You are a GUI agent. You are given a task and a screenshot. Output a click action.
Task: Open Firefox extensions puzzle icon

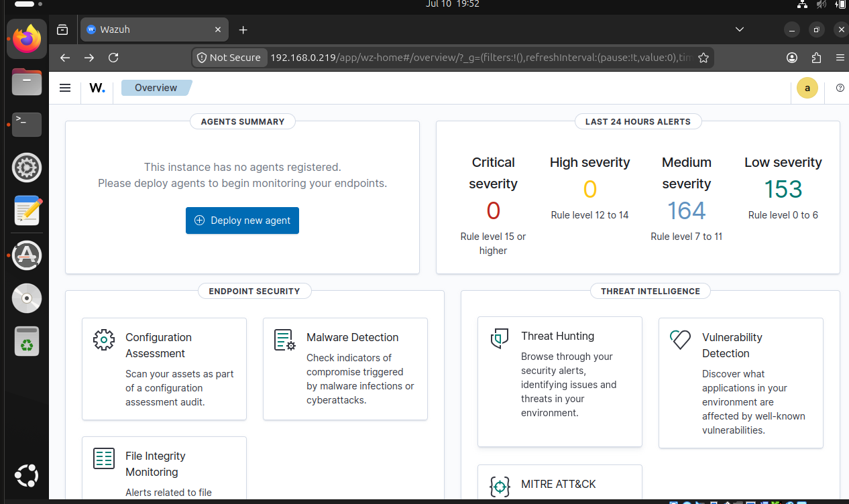pos(816,58)
